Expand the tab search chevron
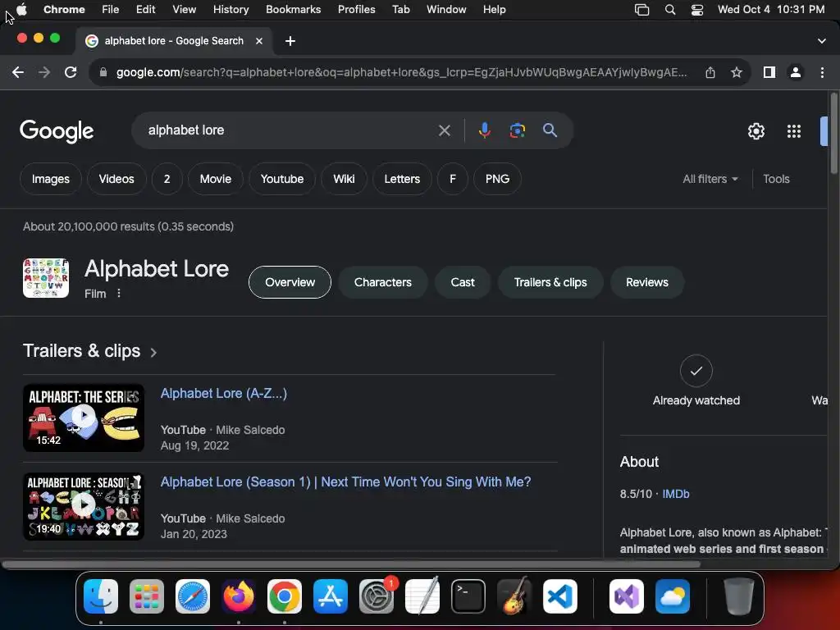Image resolution: width=840 pixels, height=630 pixels. tap(822, 41)
